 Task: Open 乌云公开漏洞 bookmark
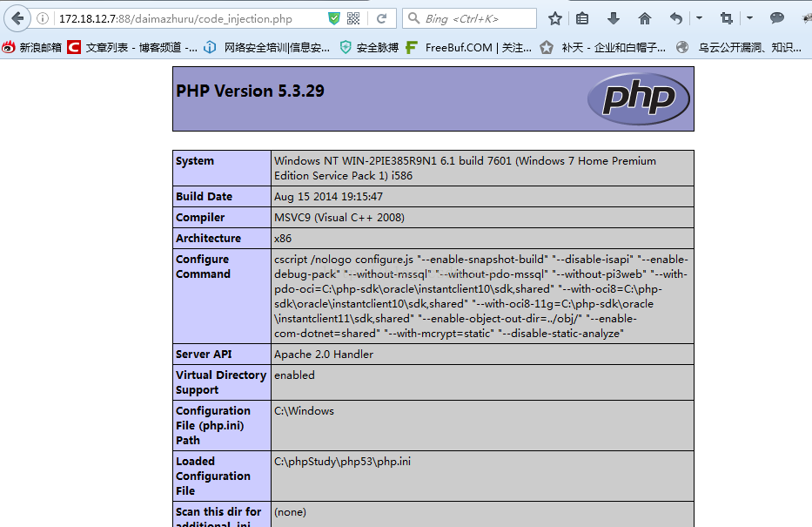[x=740, y=48]
